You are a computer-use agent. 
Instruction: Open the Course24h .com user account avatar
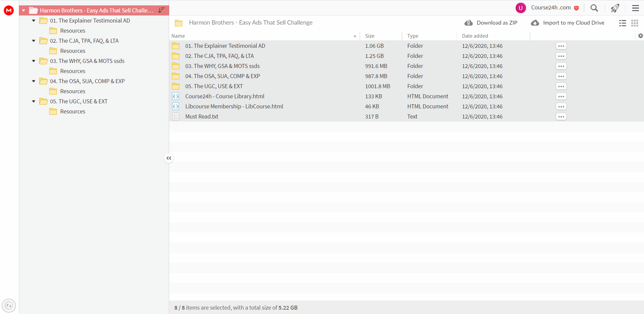pyautogui.click(x=521, y=8)
